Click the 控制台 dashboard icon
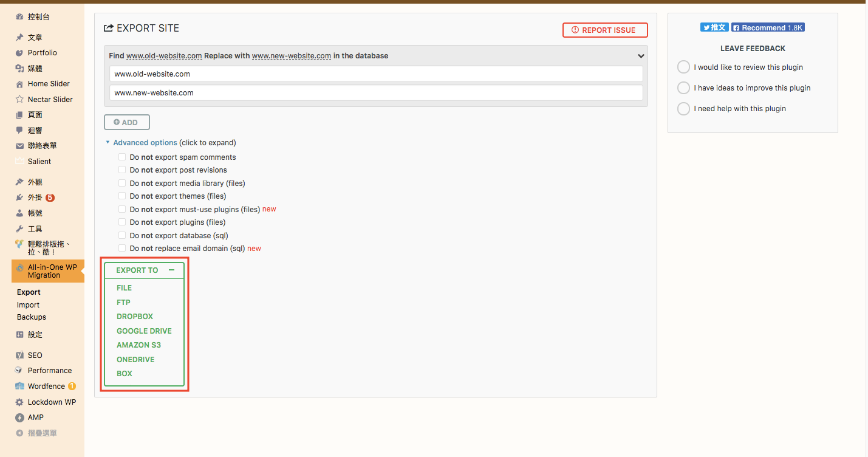This screenshot has height=457, width=868. (19, 17)
